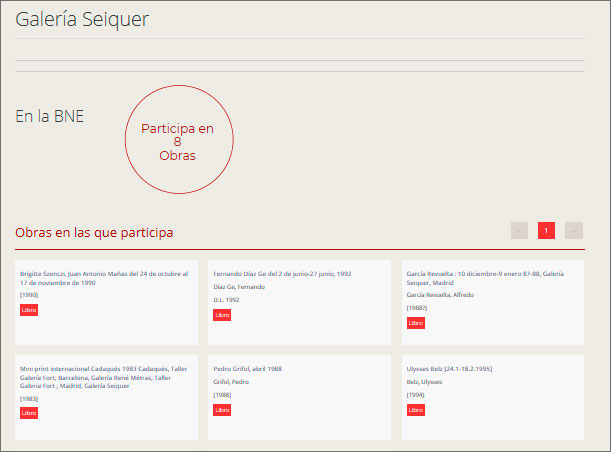Screen dimensions: 611x452
Task: Open the Fernando Díaz Ge 1992 work link
Action: (x=282, y=274)
